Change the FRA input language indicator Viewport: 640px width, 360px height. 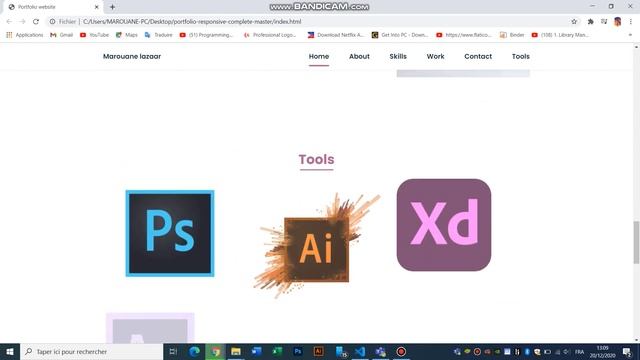(x=580, y=351)
